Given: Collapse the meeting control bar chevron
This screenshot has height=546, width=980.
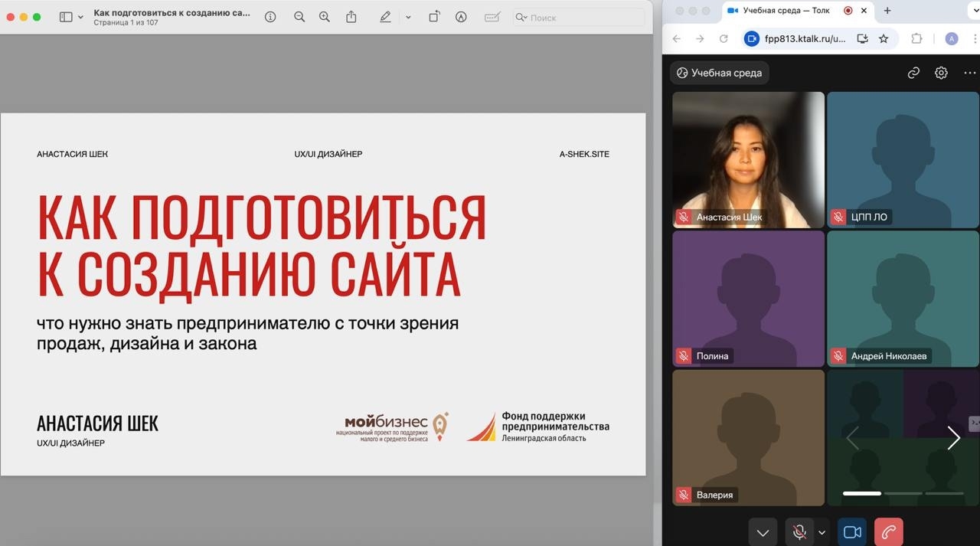Looking at the screenshot, I should click(x=763, y=532).
